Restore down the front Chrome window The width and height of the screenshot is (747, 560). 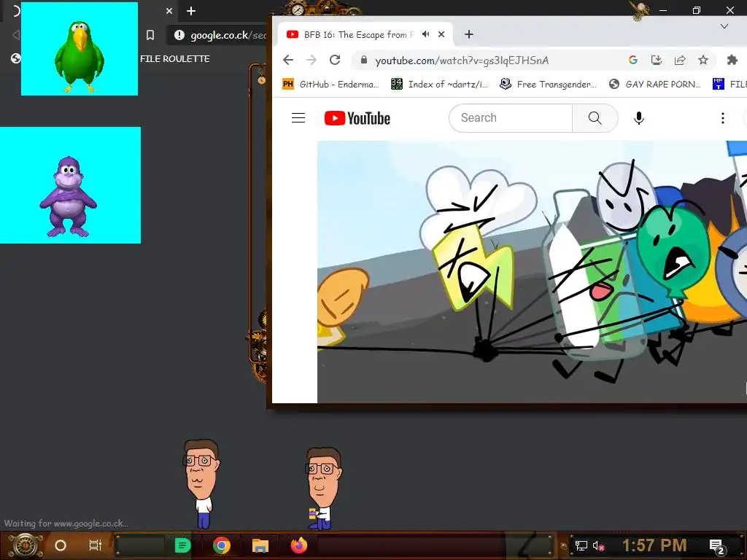pyautogui.click(x=697, y=10)
